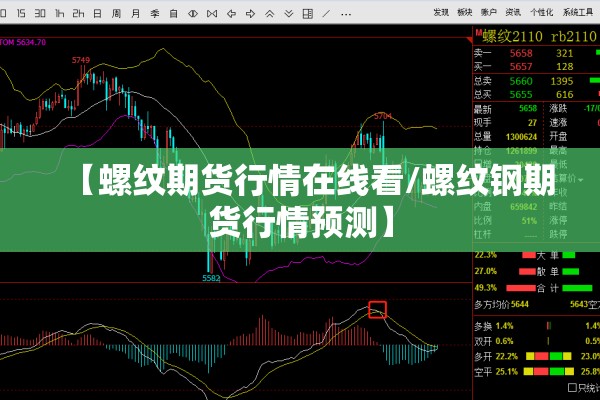Click the double down chevron icon
The width and height of the screenshot is (600, 400).
tap(289, 14)
